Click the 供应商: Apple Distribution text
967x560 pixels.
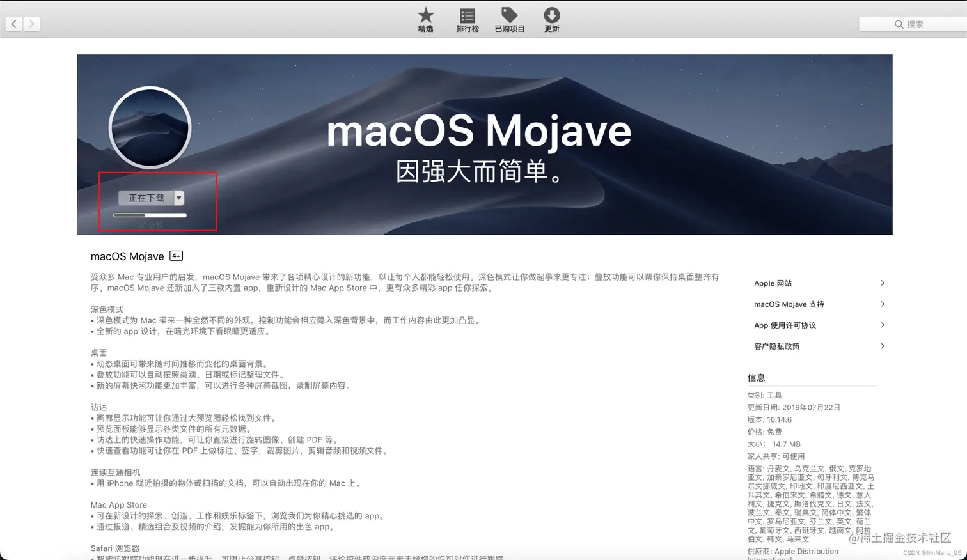coord(792,551)
